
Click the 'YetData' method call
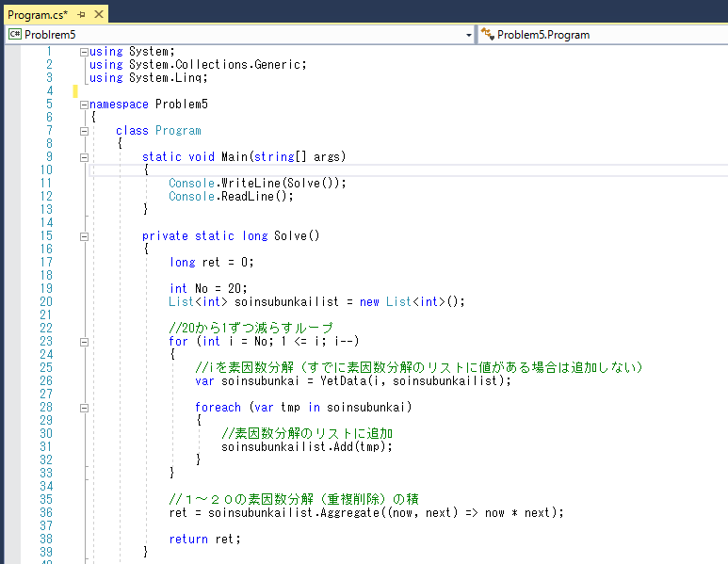click(343, 380)
